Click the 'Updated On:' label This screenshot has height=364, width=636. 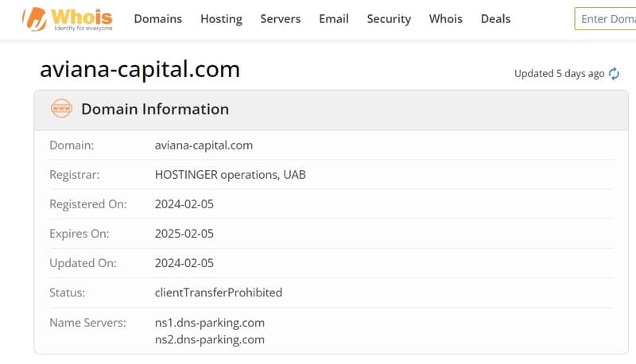coord(83,263)
